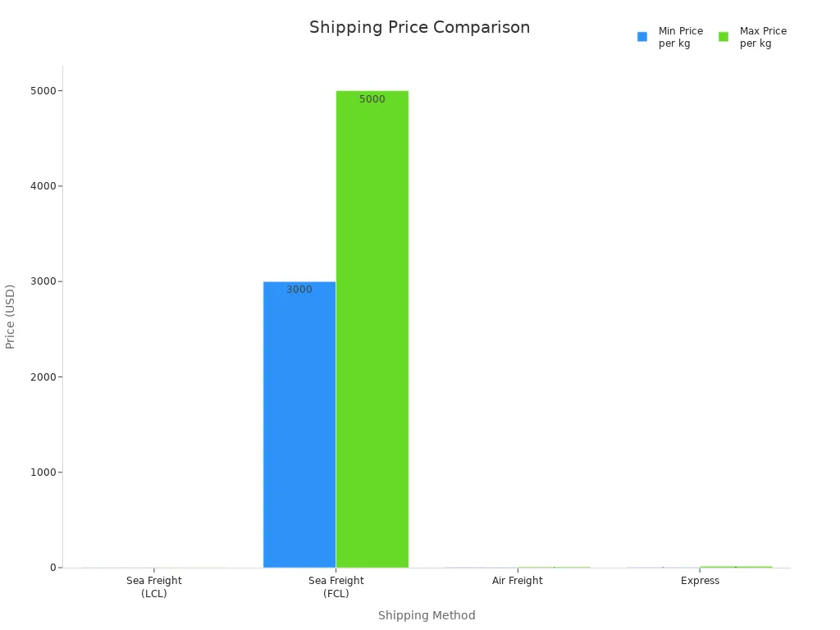This screenshot has width=840, height=630.
Task: Click the 5000 data label on the green bar
Action: (x=372, y=99)
